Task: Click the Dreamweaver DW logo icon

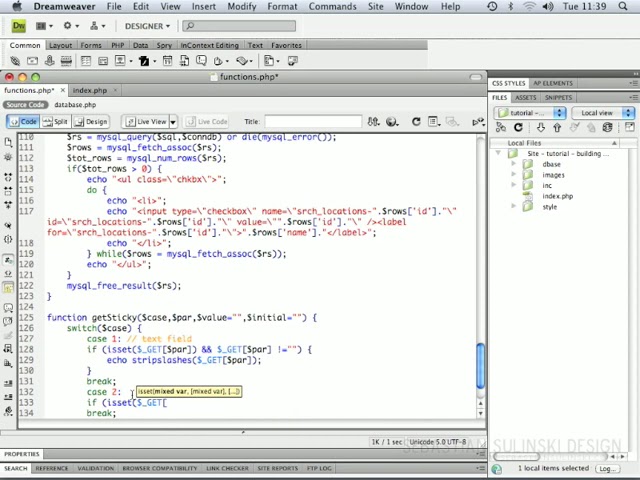Action: [x=19, y=26]
